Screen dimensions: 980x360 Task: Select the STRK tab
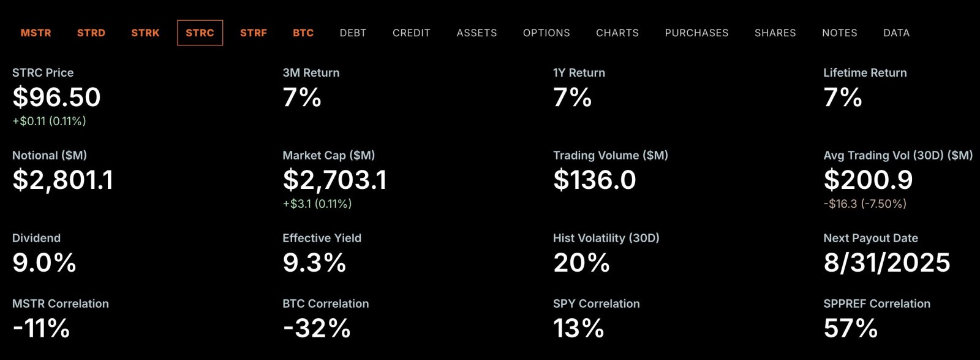[x=145, y=33]
